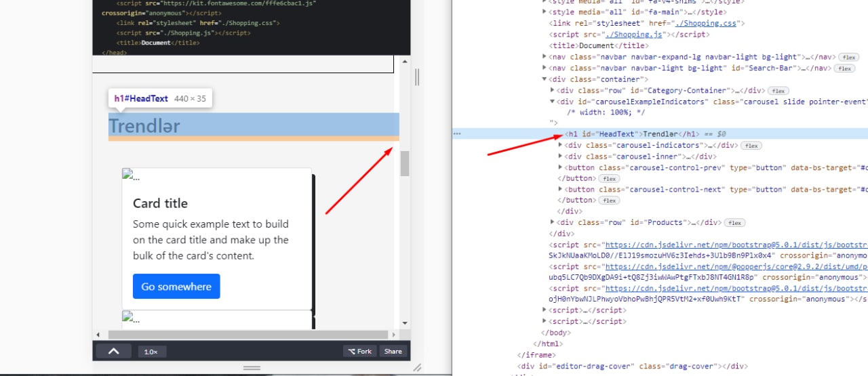The width and height of the screenshot is (868, 376).
Task: Expand the style fa-main node
Action: 545,12
